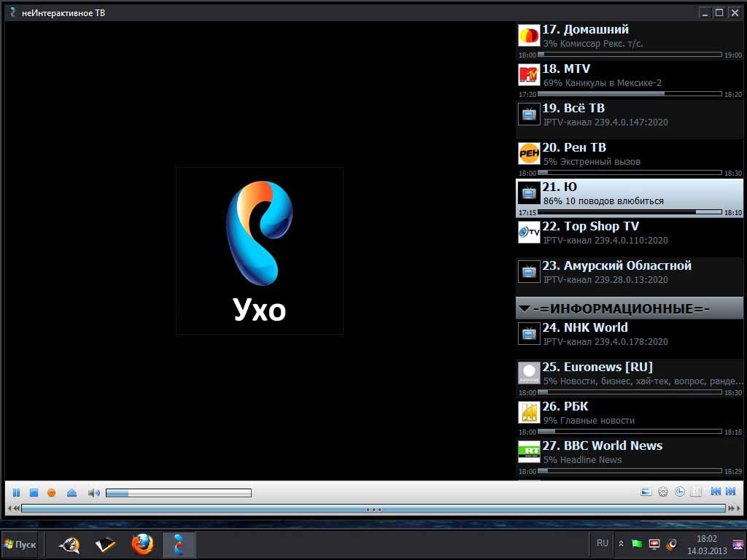Screen dimensions: 747x560
Task: Open channel 18. MTV
Action: (630, 80)
